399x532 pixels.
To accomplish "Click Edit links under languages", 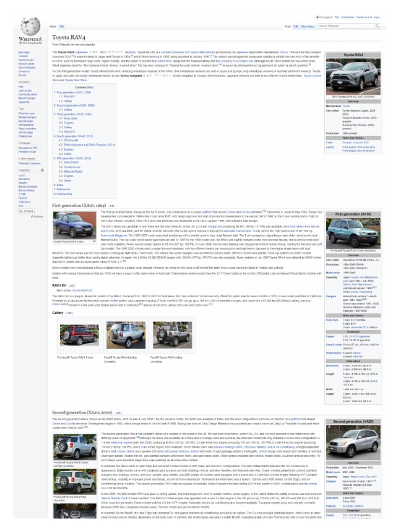I will tap(37, 217).
